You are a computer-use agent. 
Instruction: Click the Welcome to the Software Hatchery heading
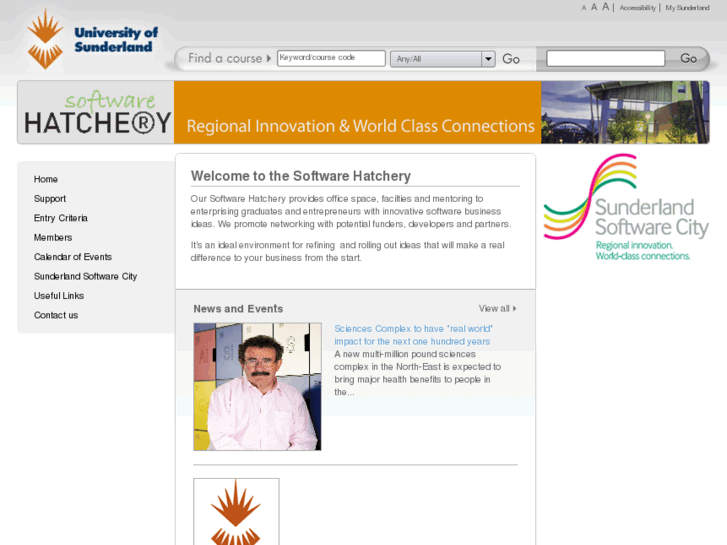301,176
